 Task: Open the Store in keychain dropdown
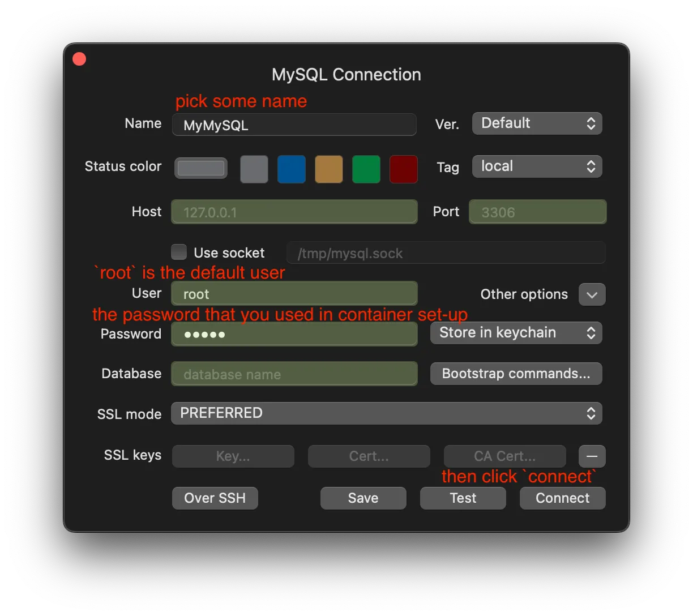click(516, 333)
